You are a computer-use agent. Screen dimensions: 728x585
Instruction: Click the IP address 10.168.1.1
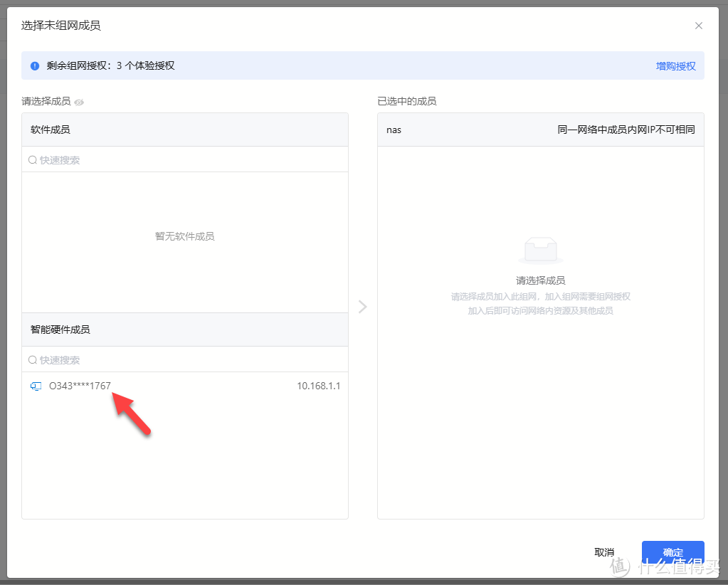(x=318, y=386)
